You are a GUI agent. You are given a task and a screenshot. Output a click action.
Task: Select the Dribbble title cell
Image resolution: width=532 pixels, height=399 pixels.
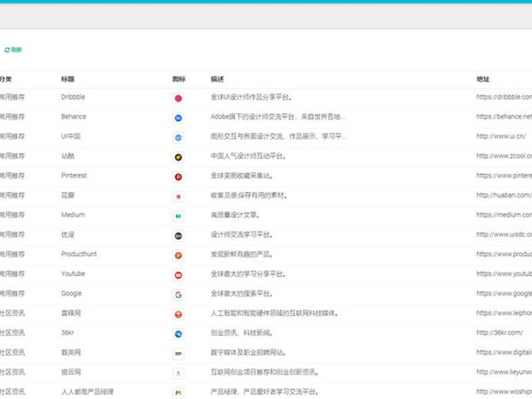click(73, 96)
